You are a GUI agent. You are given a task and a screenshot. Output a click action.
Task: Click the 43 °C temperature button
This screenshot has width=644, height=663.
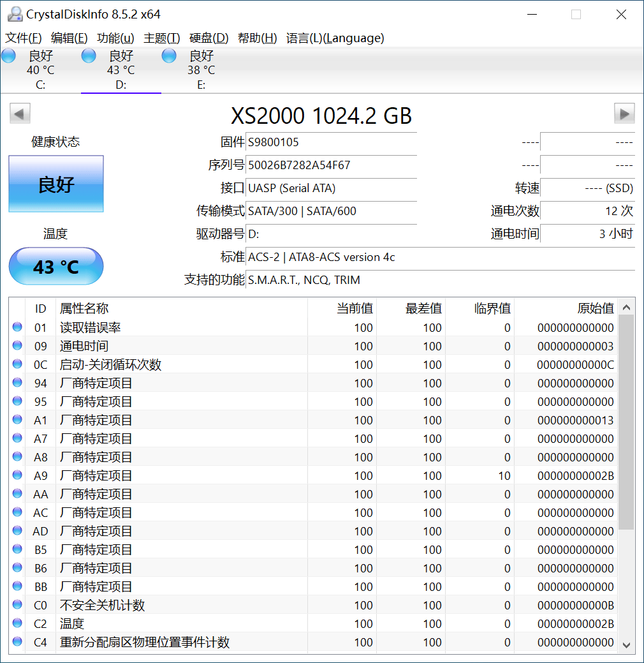56,266
